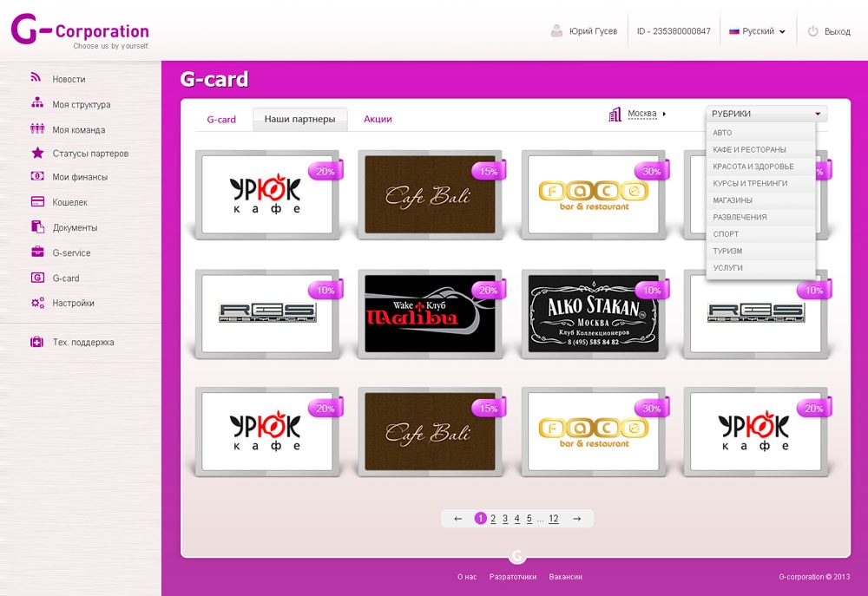
Task: Open Новости in the sidebar
Action: pos(69,79)
